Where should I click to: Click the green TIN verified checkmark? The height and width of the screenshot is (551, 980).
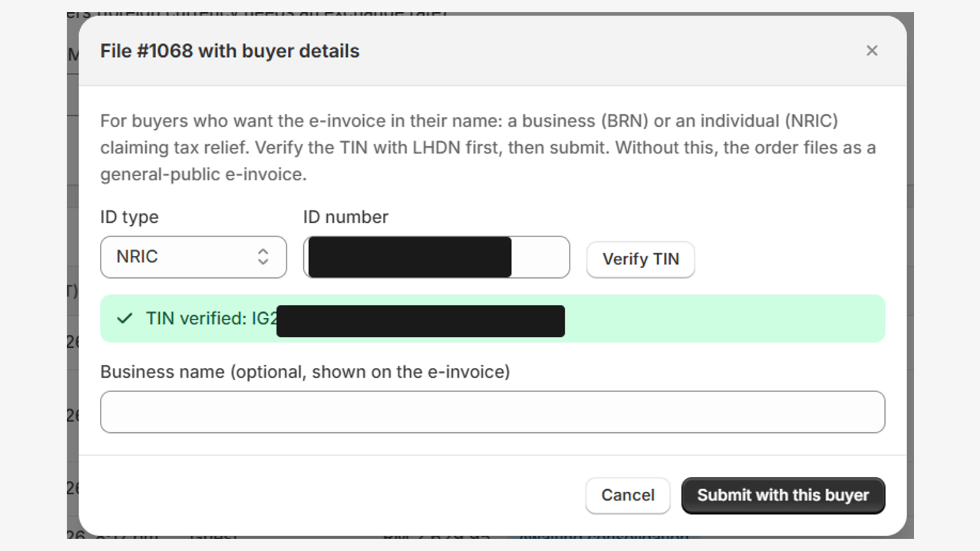(125, 318)
